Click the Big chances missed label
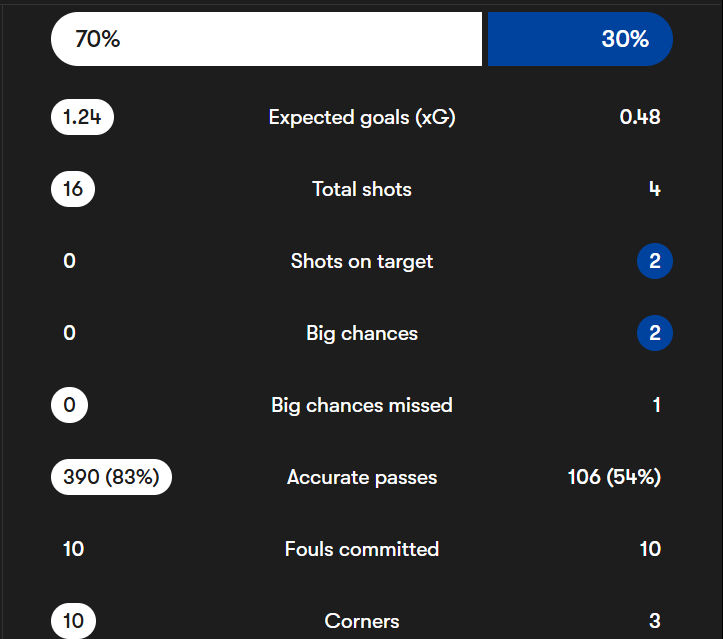The height and width of the screenshot is (639, 723). pos(362,405)
